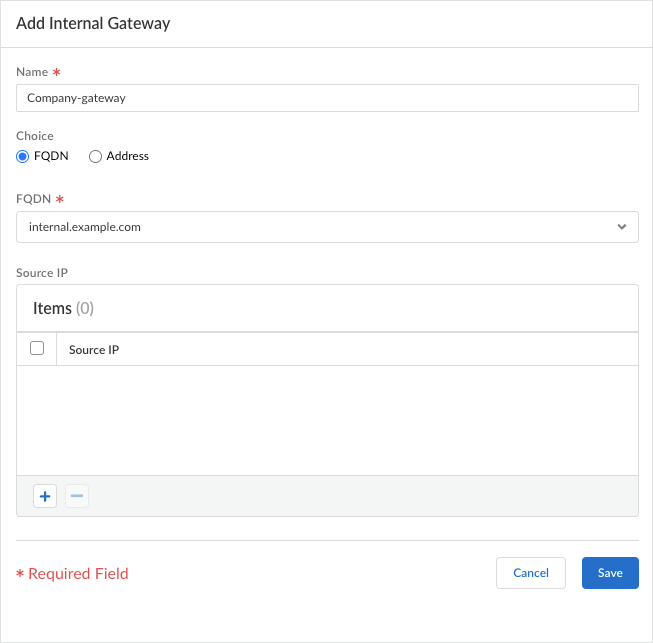Screen dimensions: 653x643
Task: Click the FQDN label above the dropdown
Action: (33, 199)
